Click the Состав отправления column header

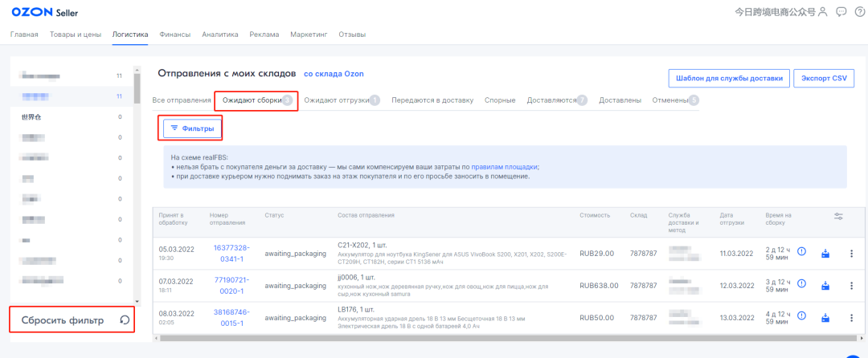(366, 215)
